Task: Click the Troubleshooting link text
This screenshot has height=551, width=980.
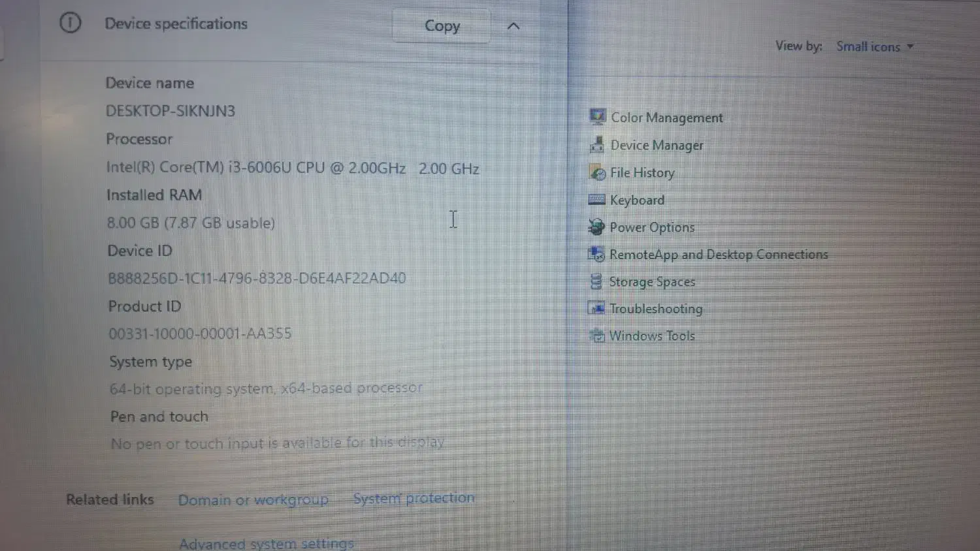Action: (656, 309)
